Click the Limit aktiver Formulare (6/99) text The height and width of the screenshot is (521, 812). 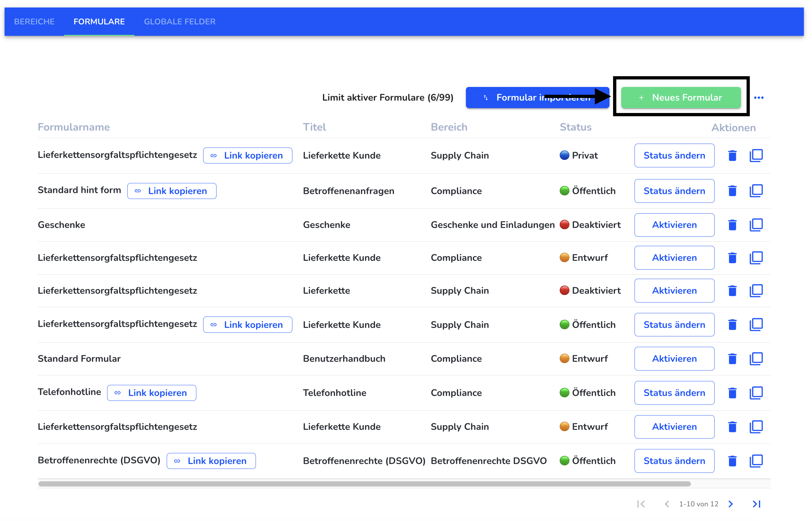click(x=387, y=98)
